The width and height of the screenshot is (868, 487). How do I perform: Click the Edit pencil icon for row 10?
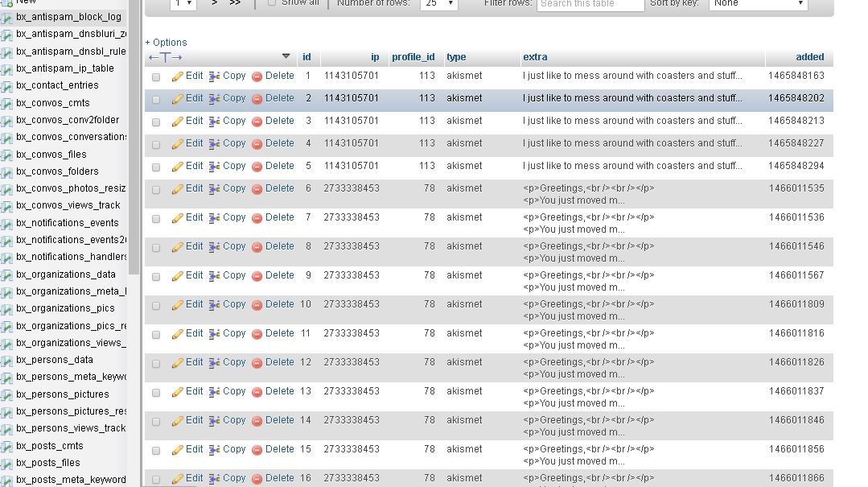(x=178, y=305)
